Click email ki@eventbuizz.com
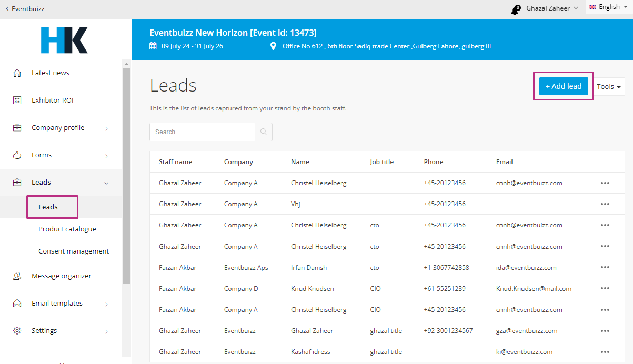The width and height of the screenshot is (633, 364). click(524, 352)
